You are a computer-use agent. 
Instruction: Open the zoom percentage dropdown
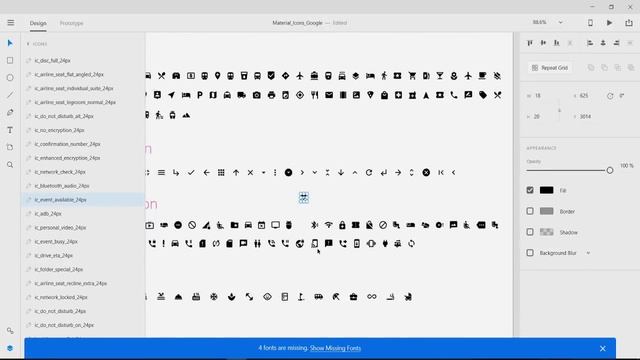[560, 22]
